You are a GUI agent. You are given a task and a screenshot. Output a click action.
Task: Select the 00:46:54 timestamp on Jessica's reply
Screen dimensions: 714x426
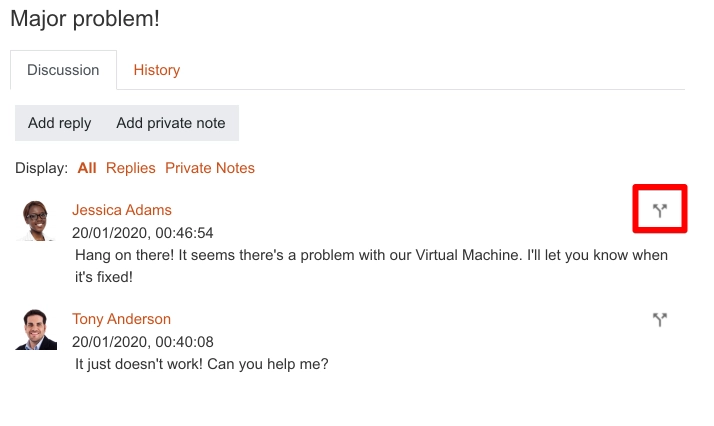[x=184, y=233]
